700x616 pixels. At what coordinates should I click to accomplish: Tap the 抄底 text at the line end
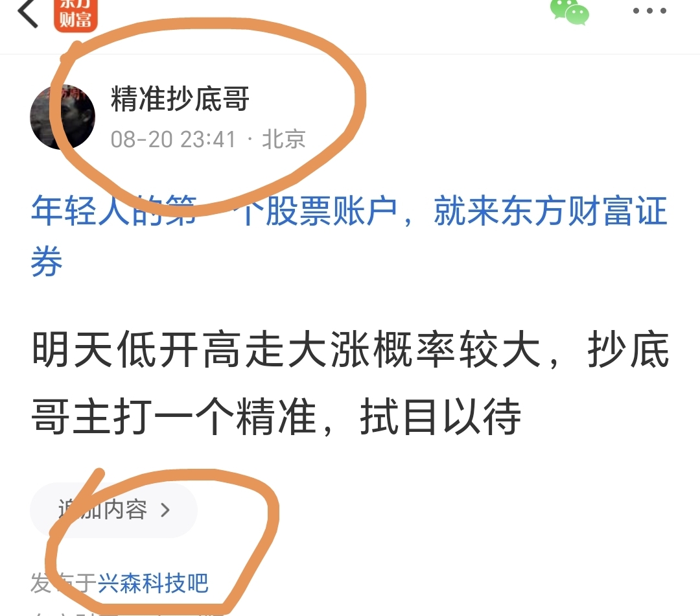point(629,349)
